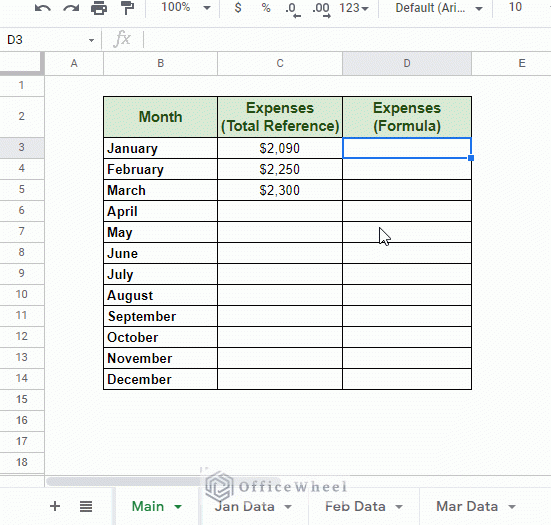
Task: Click the Print icon
Action: click(x=99, y=8)
